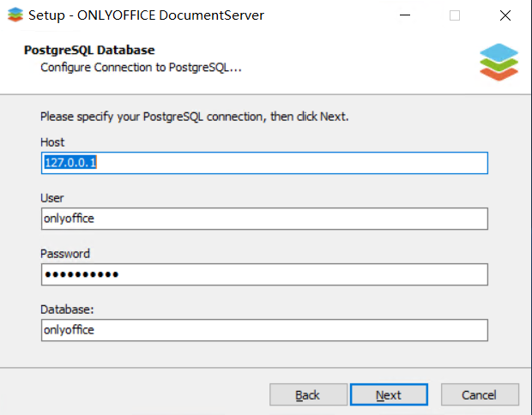Click the 'Password' label
The height and width of the screenshot is (415, 532).
65,254
